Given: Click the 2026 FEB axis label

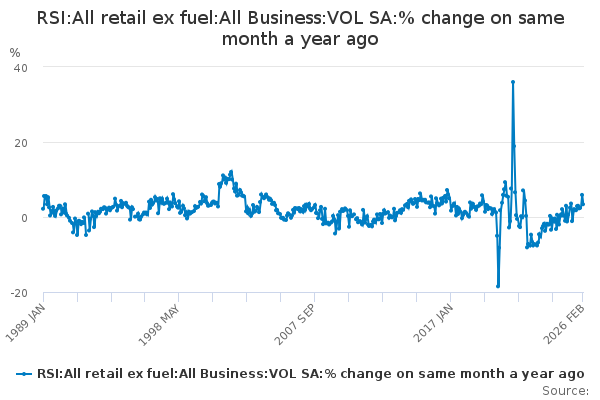Looking at the screenshot, I should [x=564, y=324].
